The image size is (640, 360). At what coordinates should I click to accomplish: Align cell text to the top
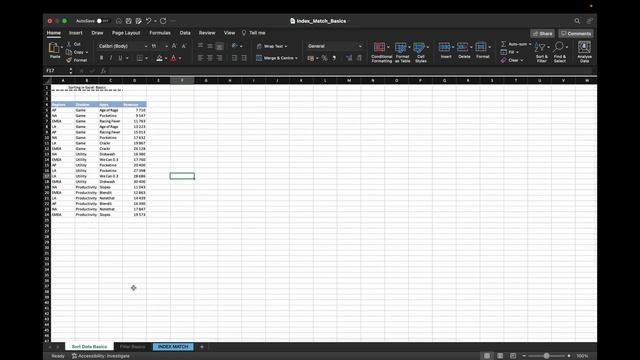(200, 46)
